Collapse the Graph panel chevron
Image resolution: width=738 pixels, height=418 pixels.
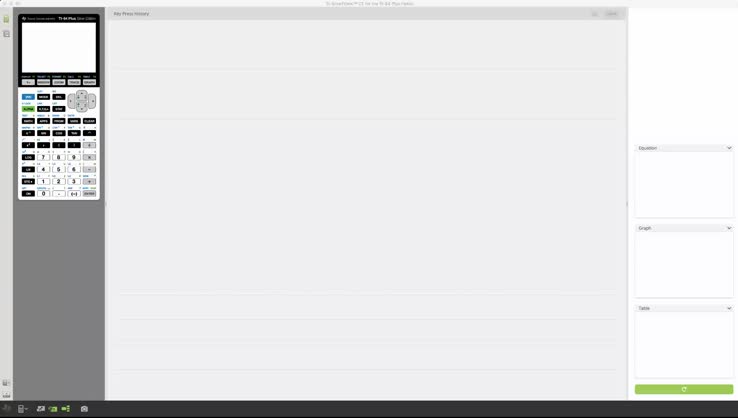(x=729, y=228)
